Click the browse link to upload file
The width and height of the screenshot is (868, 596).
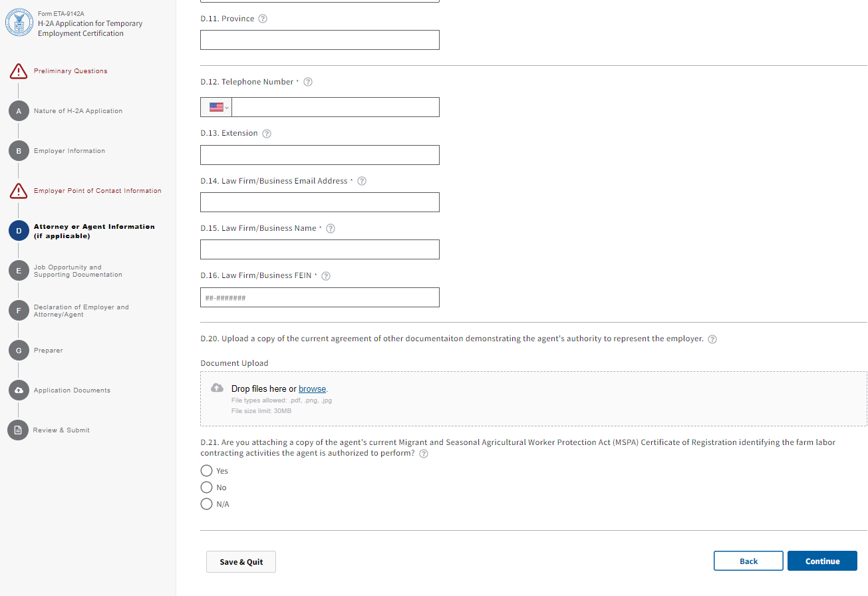312,389
